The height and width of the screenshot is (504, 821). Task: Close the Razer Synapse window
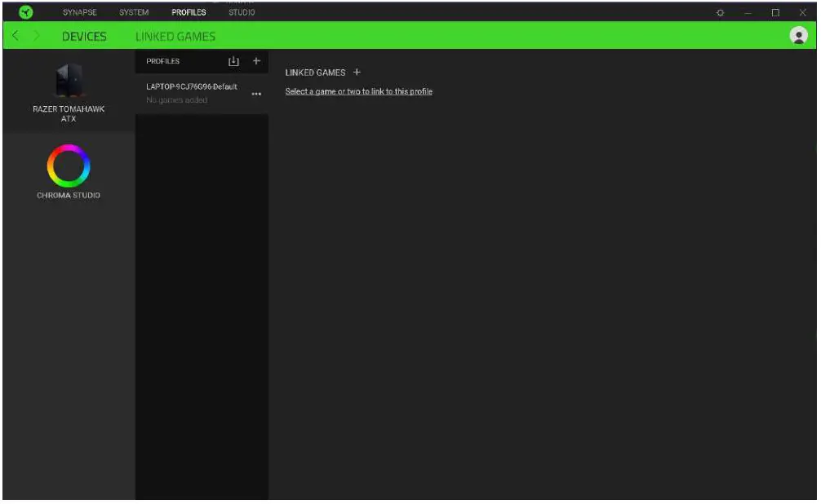point(803,12)
